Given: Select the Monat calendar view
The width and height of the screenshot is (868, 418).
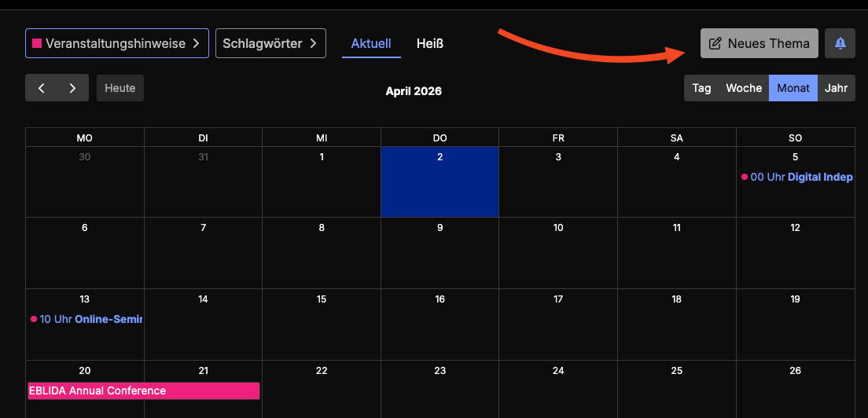Looking at the screenshot, I should [793, 88].
